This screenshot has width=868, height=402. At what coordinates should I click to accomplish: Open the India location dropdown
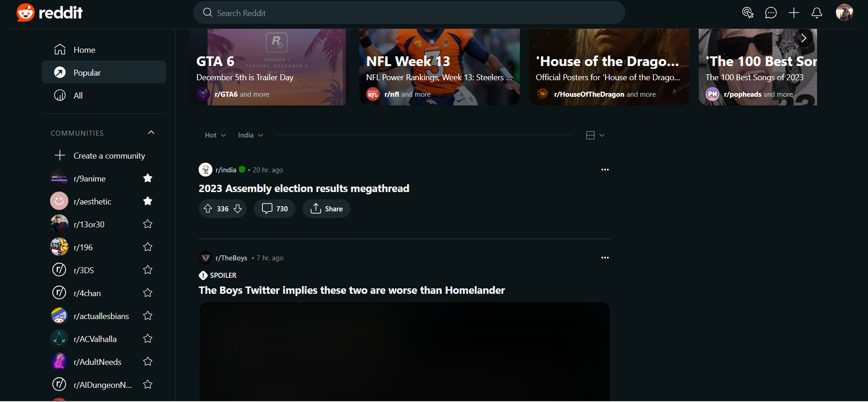click(x=250, y=135)
